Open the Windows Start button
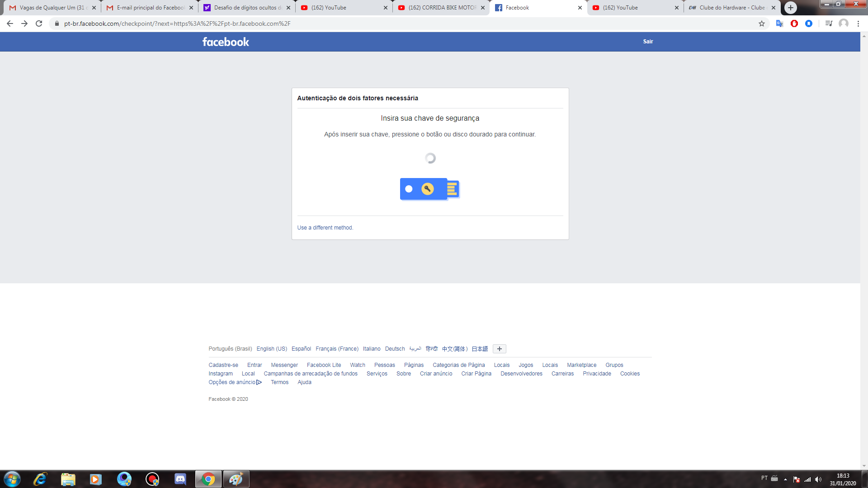Screen dimensions: 868x488 click(12, 479)
